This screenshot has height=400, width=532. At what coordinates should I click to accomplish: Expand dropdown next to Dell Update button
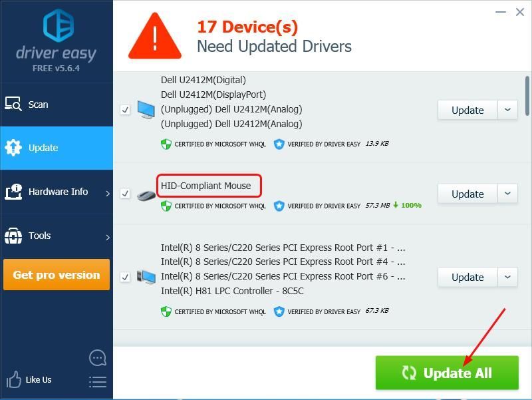[x=508, y=110]
